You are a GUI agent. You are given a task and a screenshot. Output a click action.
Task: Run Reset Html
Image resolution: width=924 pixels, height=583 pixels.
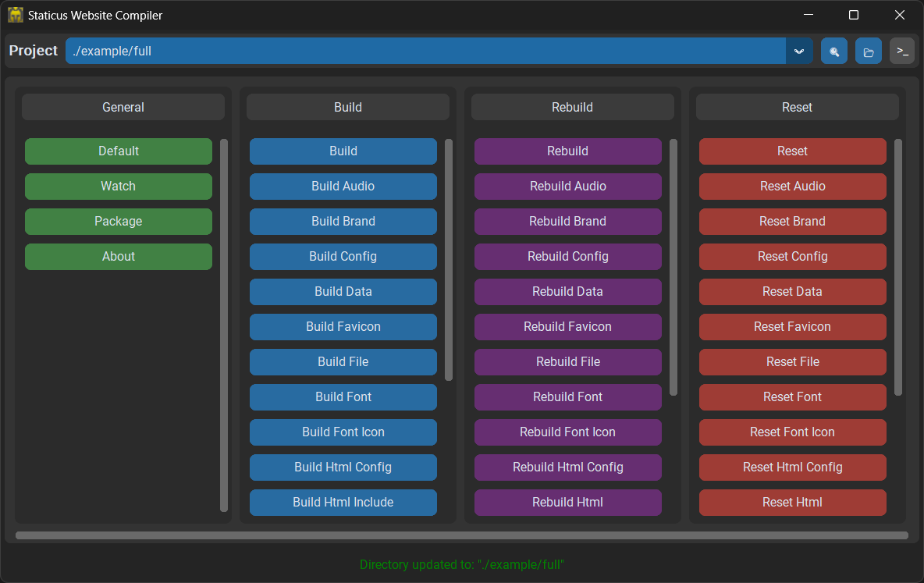coord(793,503)
